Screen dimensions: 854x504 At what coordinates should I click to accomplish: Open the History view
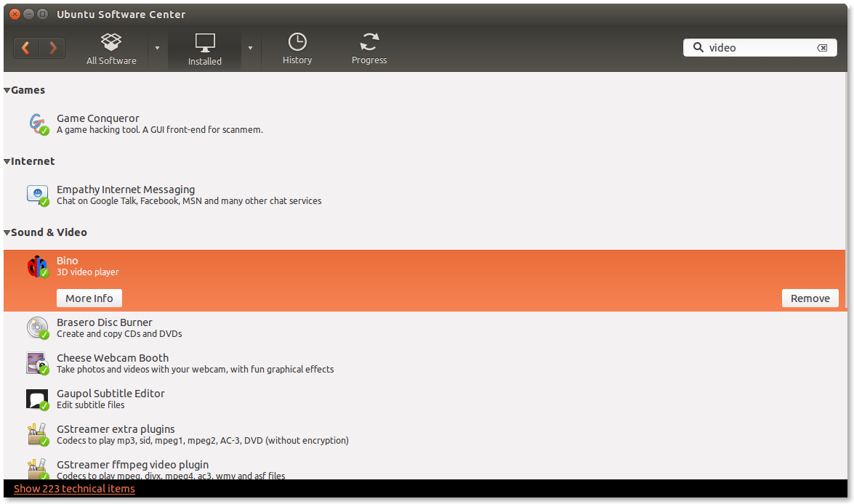coord(297,49)
